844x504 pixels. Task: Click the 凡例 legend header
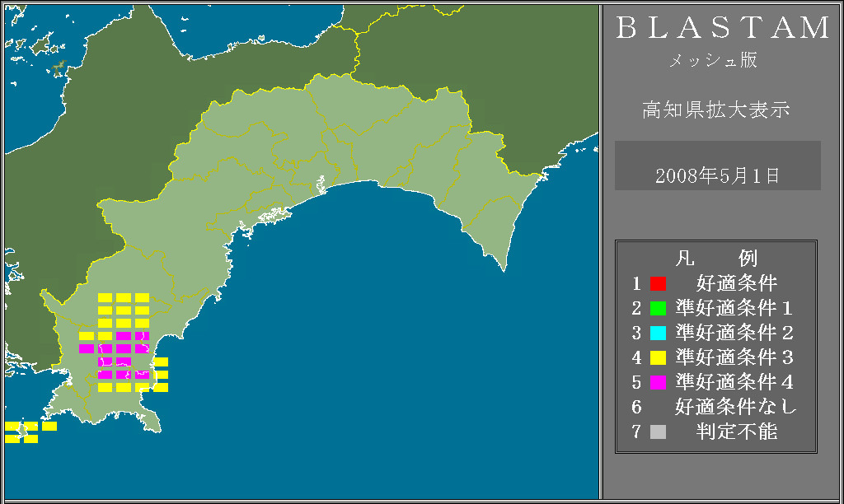click(x=715, y=259)
